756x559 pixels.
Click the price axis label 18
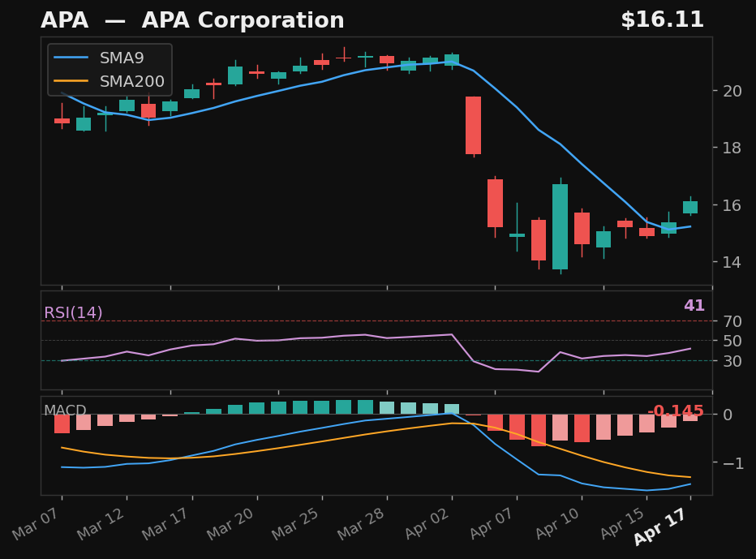[x=732, y=148]
